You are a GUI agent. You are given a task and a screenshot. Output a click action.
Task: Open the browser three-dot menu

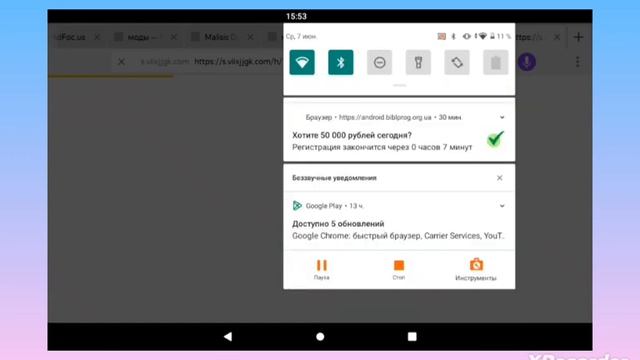(578, 62)
